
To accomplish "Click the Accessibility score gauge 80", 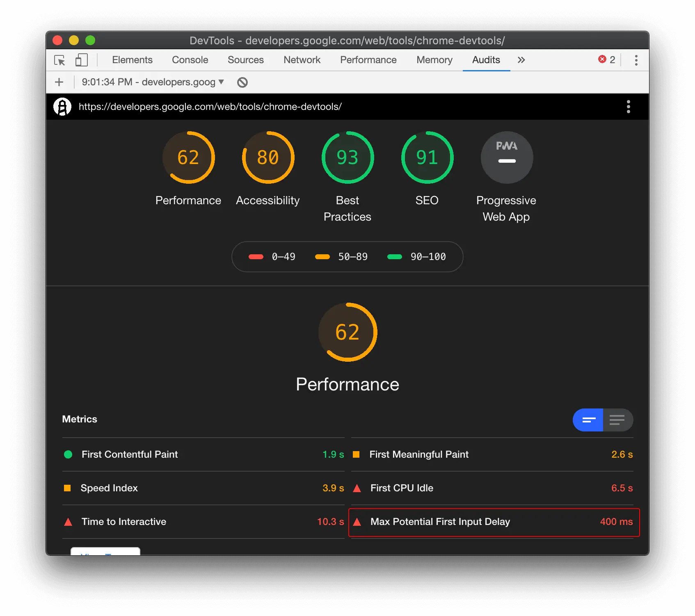I will pyautogui.click(x=268, y=157).
